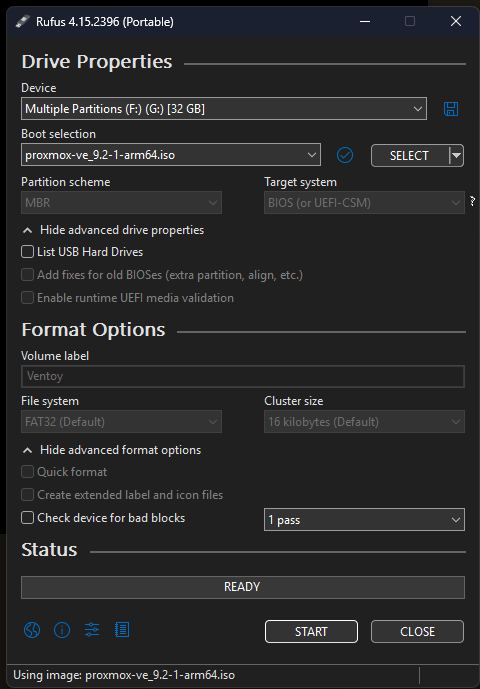This screenshot has height=689, width=480.
Task: Click the save drive image floppy icon
Action: (451, 109)
